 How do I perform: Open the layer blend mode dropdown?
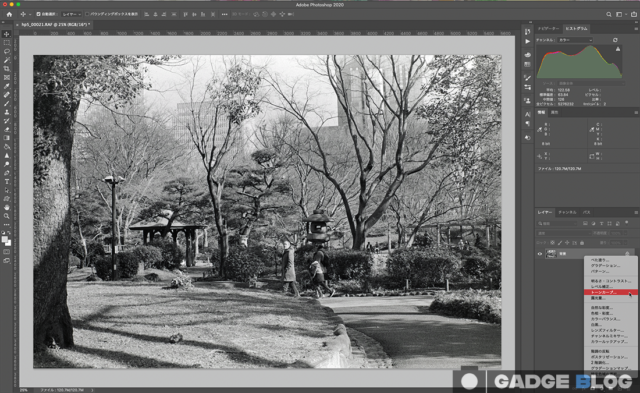tap(564, 233)
